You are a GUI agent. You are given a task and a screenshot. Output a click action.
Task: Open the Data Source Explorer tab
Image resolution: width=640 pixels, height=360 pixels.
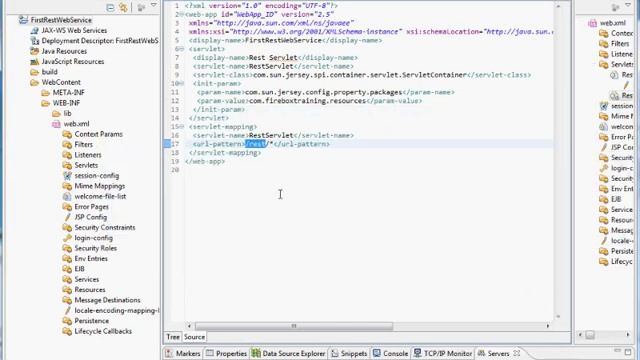coord(289,353)
